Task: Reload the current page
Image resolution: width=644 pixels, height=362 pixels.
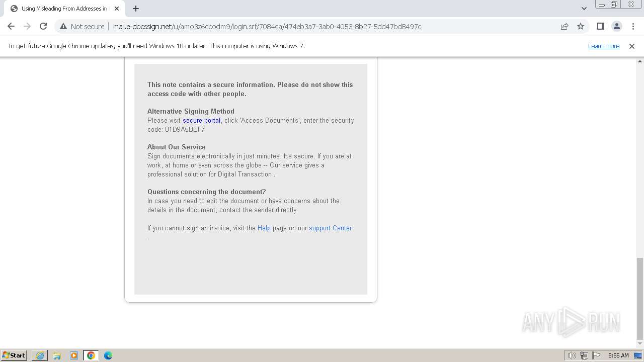Action: tap(43, 26)
